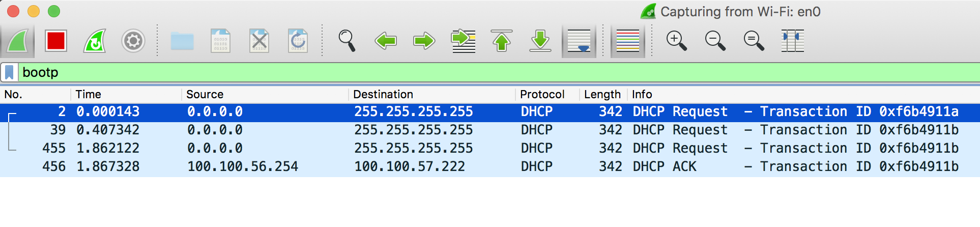Click the time value 1.862122

(108, 149)
